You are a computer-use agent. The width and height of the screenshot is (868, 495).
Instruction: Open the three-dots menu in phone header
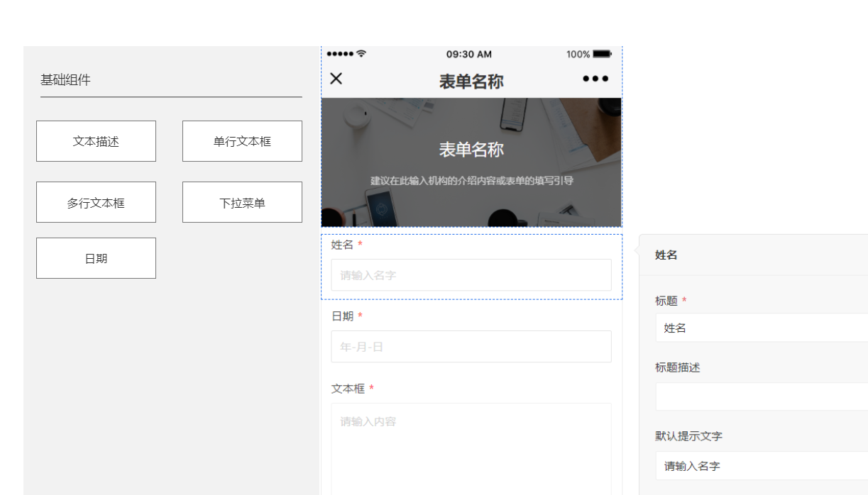coord(595,79)
